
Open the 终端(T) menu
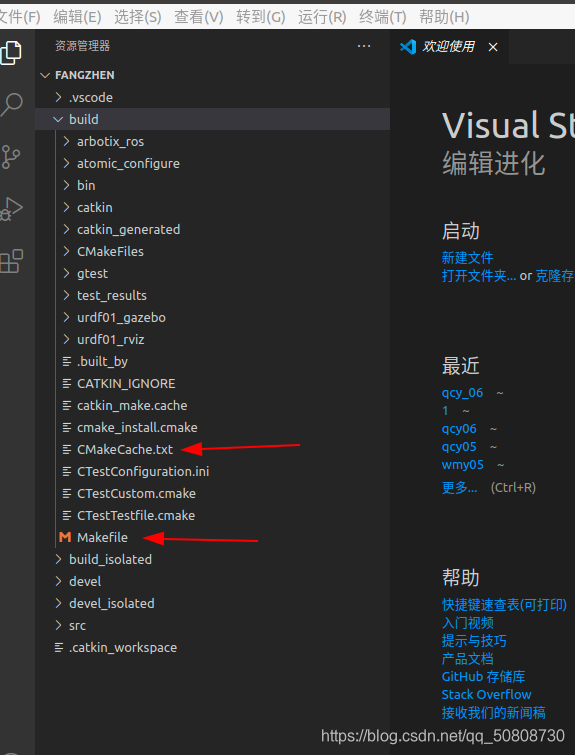click(x=383, y=17)
